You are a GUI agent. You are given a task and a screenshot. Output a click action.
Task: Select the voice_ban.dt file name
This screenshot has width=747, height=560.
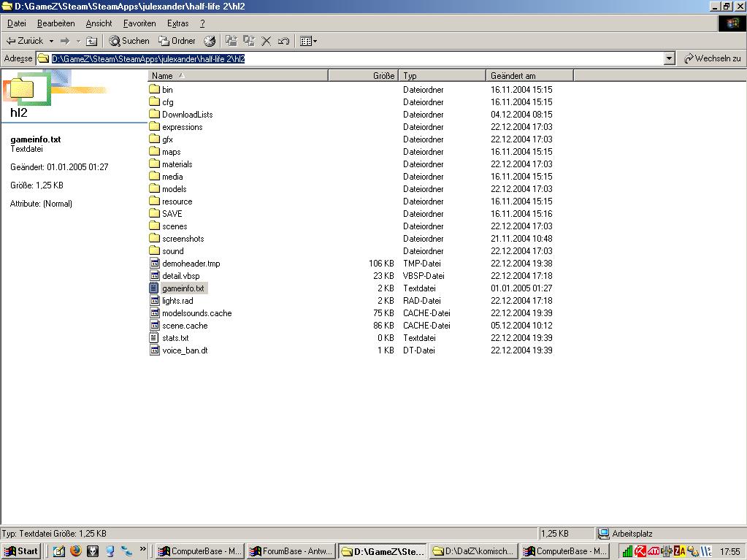(185, 350)
